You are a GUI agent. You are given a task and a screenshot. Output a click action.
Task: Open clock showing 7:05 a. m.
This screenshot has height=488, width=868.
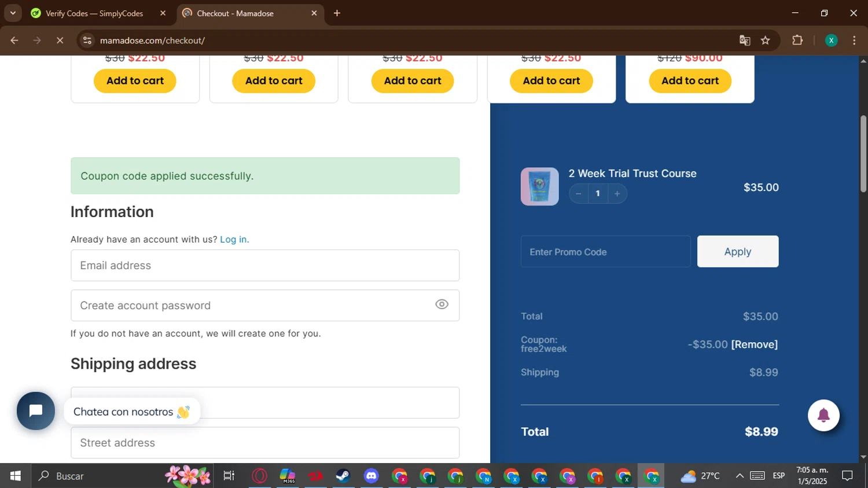[812, 476]
